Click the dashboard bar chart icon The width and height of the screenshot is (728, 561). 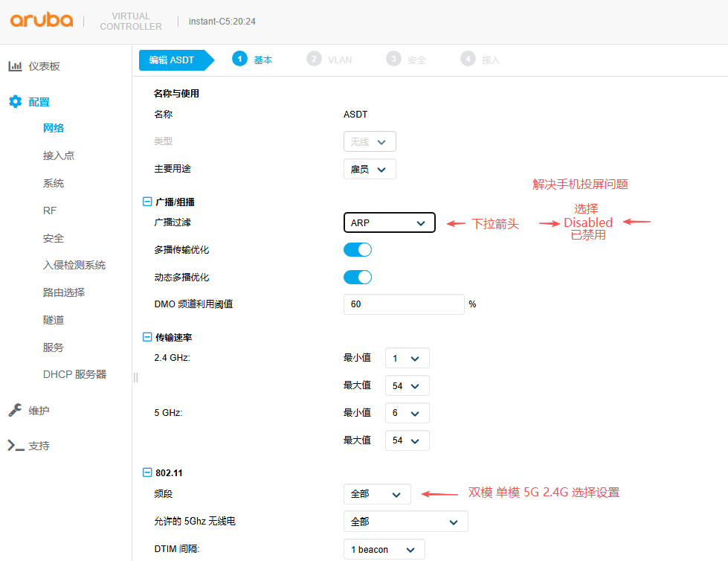(x=15, y=66)
